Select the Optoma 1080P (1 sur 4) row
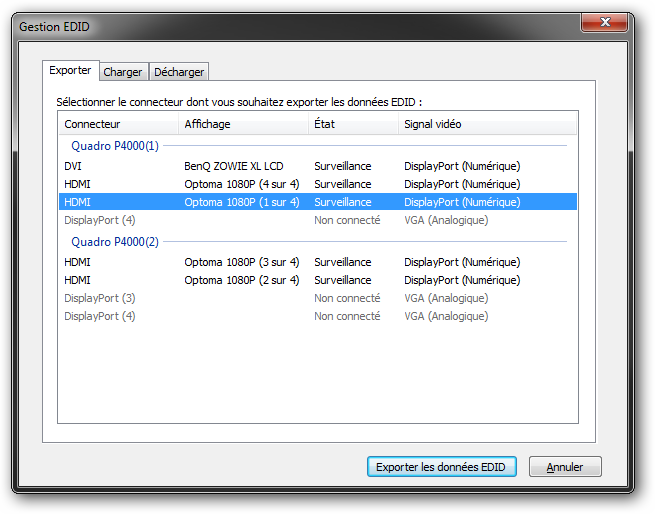 click(240, 202)
